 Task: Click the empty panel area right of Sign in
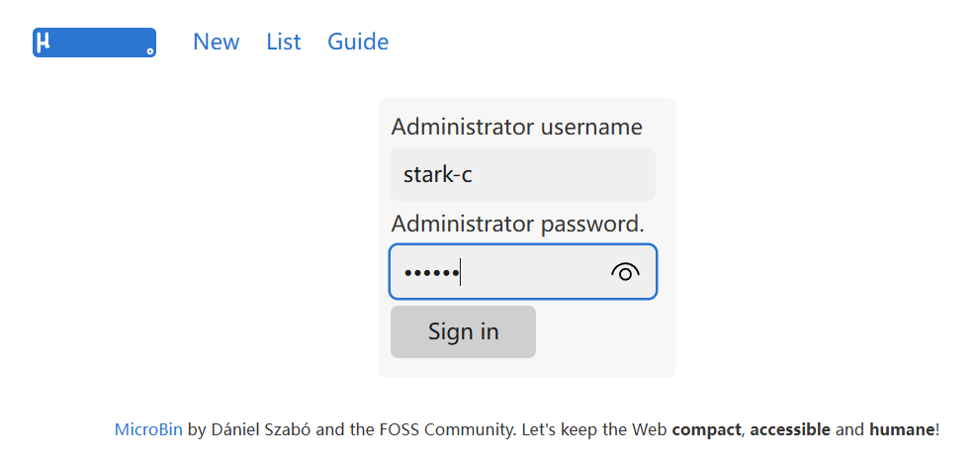point(603,332)
